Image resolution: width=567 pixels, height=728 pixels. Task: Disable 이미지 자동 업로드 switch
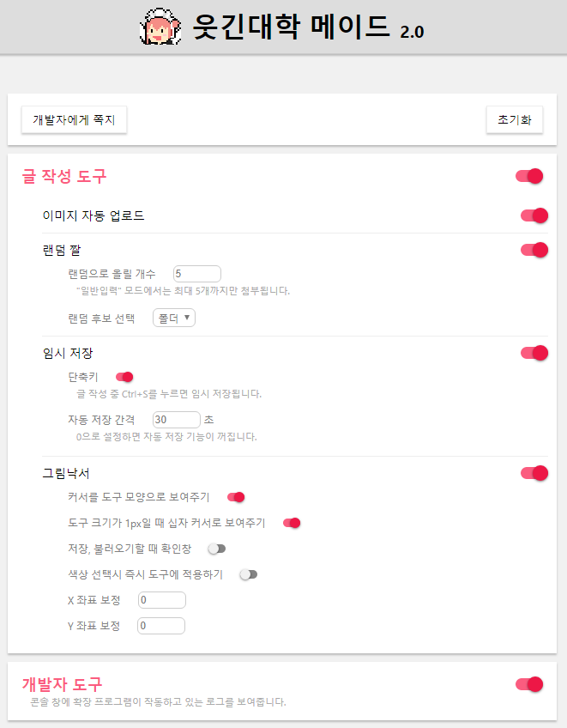pos(534,215)
